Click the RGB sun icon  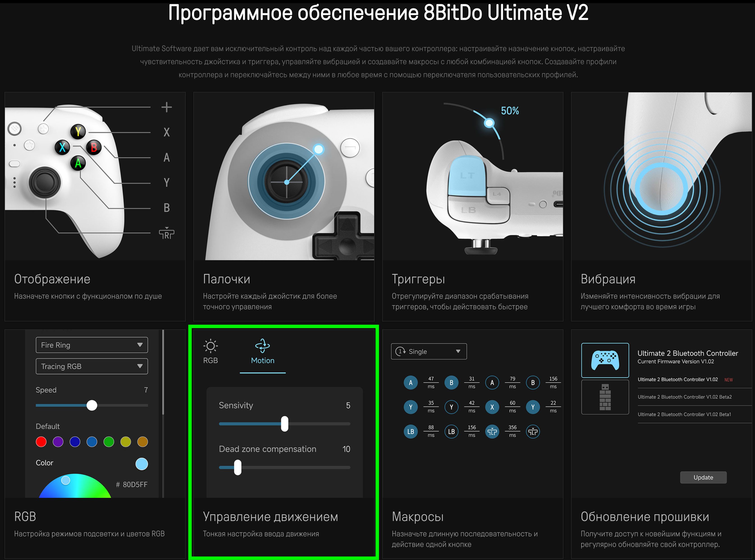pyautogui.click(x=210, y=346)
